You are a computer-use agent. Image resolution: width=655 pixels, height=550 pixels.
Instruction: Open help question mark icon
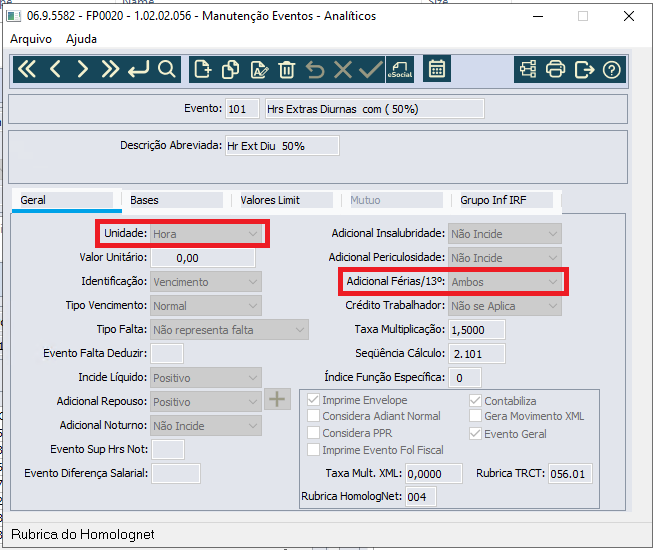(x=612, y=69)
